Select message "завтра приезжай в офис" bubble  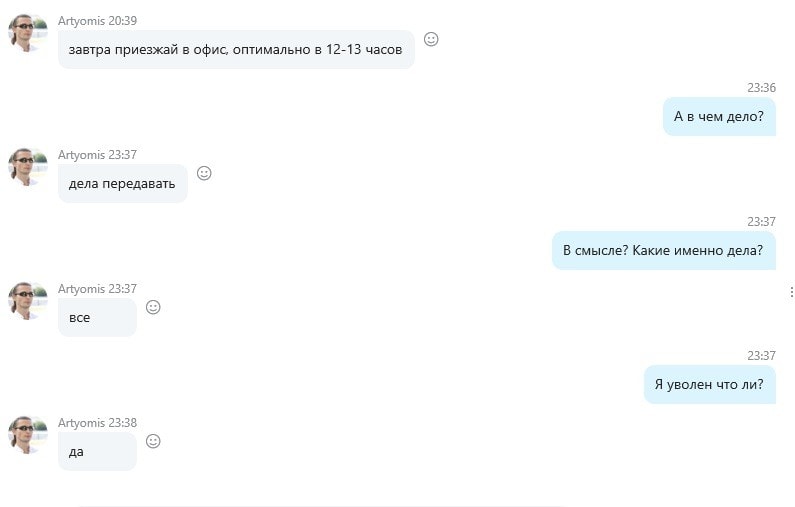(x=236, y=50)
